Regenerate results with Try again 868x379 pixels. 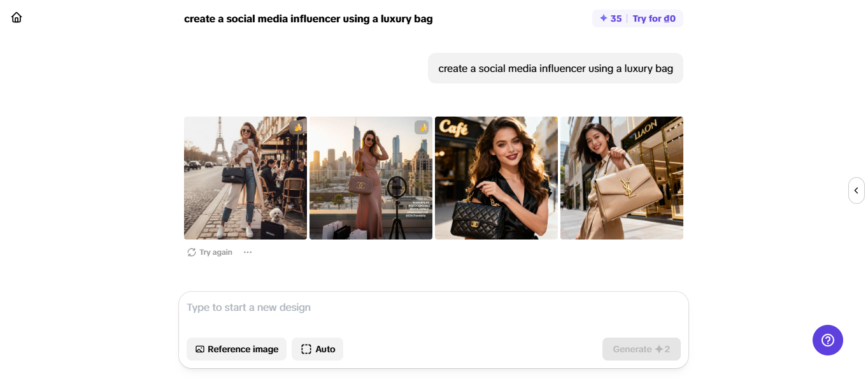coord(215,252)
